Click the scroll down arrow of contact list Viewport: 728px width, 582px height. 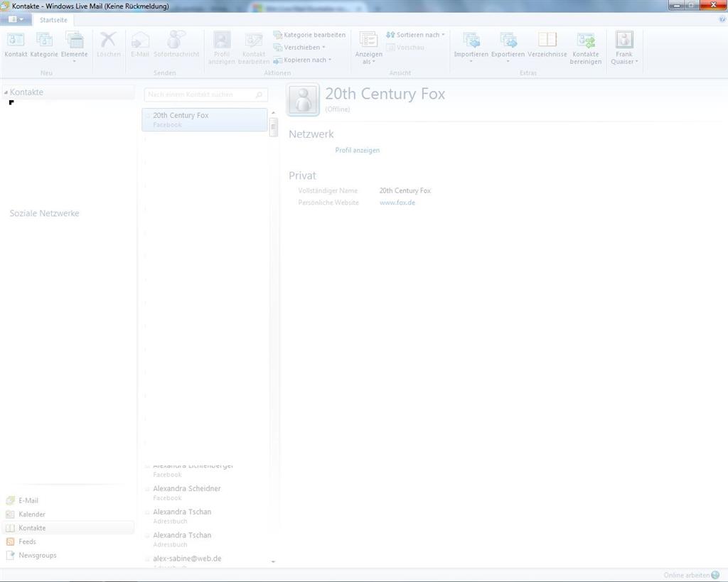pyautogui.click(x=274, y=561)
